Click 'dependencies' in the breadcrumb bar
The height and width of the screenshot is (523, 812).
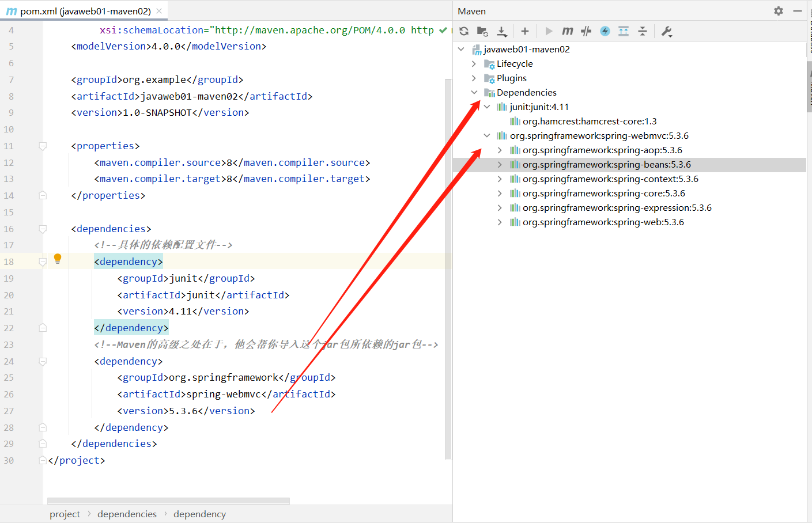pos(127,514)
